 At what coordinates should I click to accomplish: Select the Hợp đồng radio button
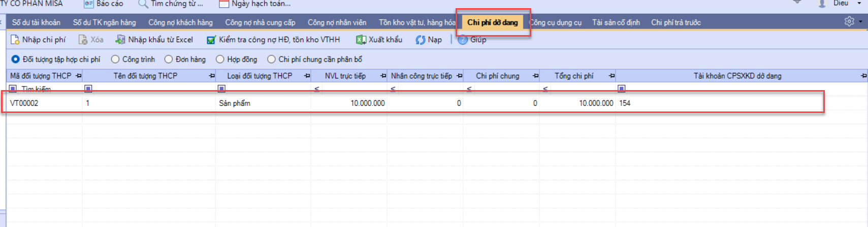[220, 60]
